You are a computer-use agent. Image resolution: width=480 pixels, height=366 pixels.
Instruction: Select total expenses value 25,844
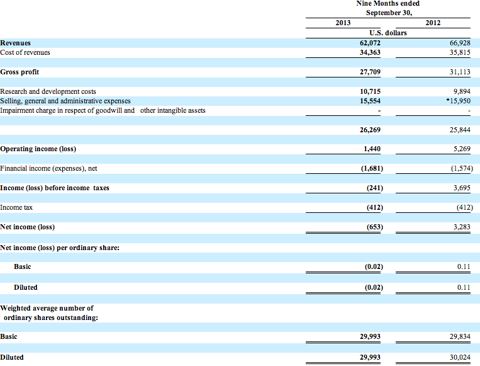pos(460,130)
